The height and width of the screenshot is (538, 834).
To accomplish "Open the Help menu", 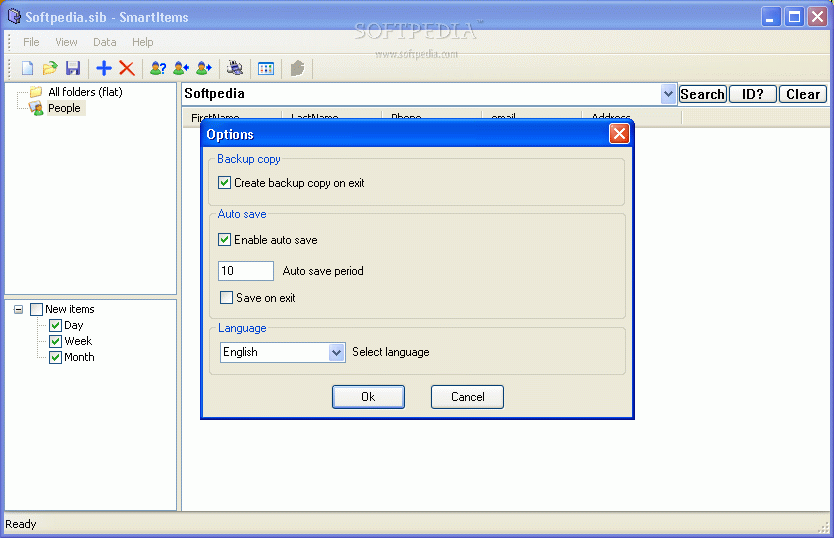I will 143,42.
